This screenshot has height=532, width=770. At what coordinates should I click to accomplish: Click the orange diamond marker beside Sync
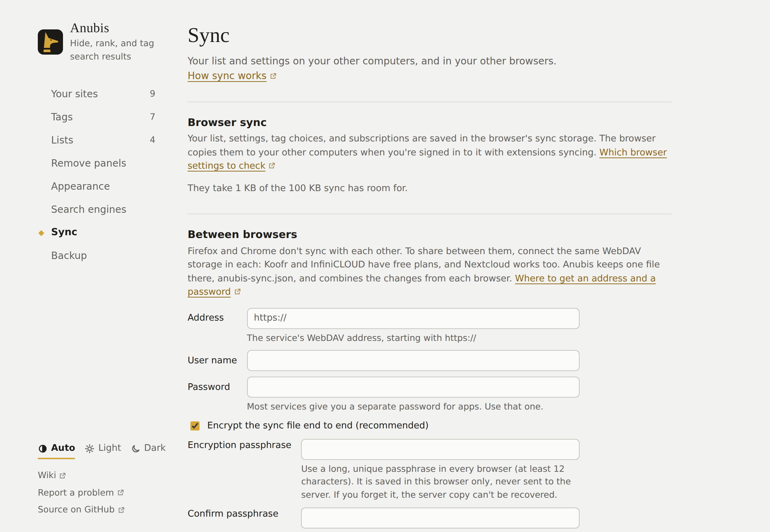click(41, 233)
